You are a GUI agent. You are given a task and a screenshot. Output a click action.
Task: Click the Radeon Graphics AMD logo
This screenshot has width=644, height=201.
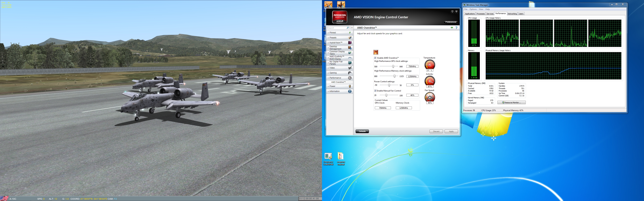[339, 17]
